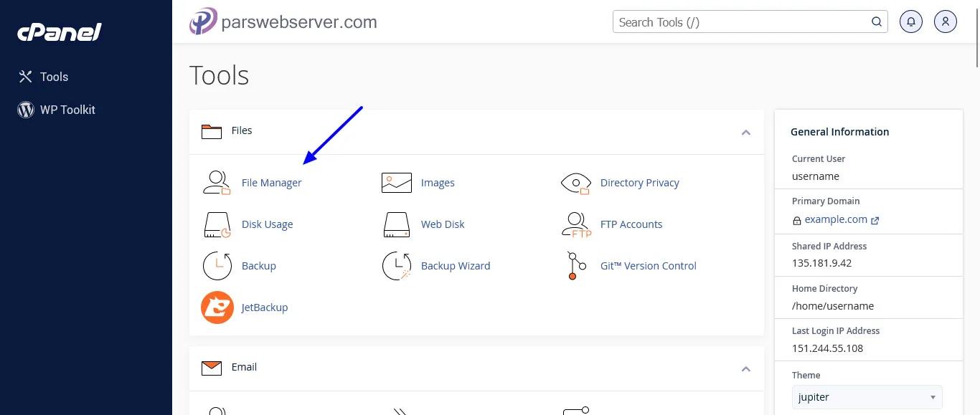The width and height of the screenshot is (980, 415).
Task: Collapse the Email section chevron
Action: click(745, 368)
